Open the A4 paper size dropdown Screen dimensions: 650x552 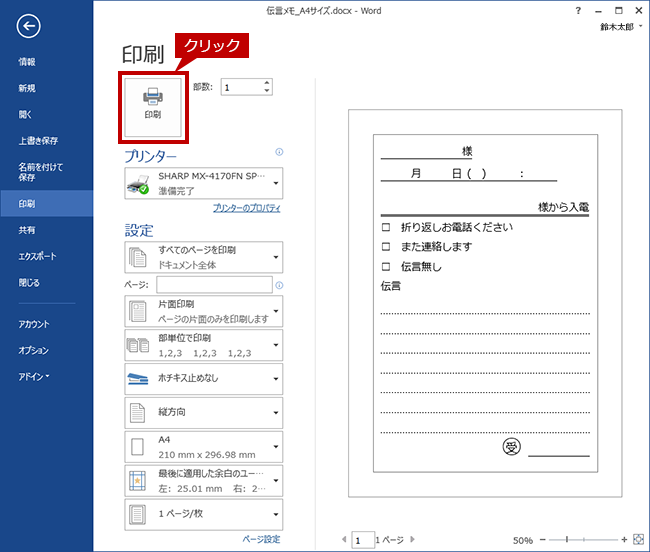tap(204, 447)
